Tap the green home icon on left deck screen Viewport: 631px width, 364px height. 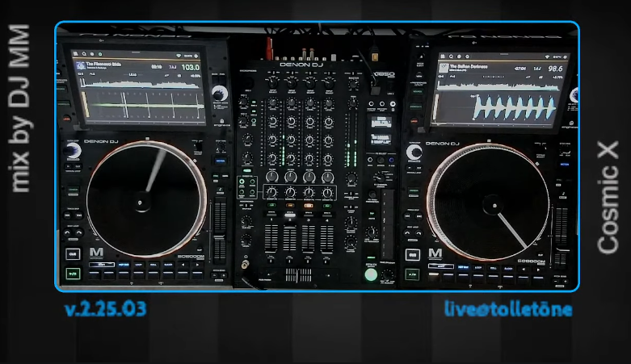click(x=100, y=54)
